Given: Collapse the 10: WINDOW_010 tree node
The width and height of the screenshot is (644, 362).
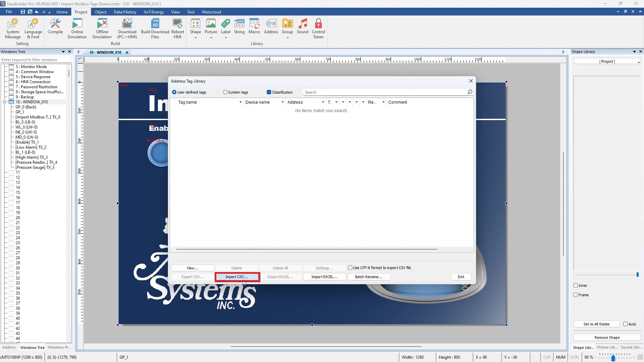Looking at the screenshot, I should [4, 102].
